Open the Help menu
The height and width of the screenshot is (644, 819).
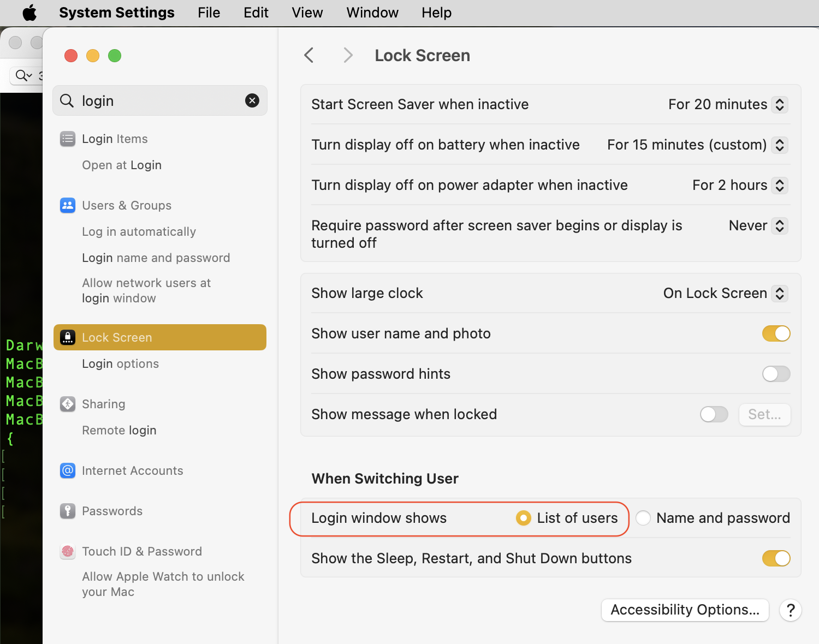pos(436,13)
